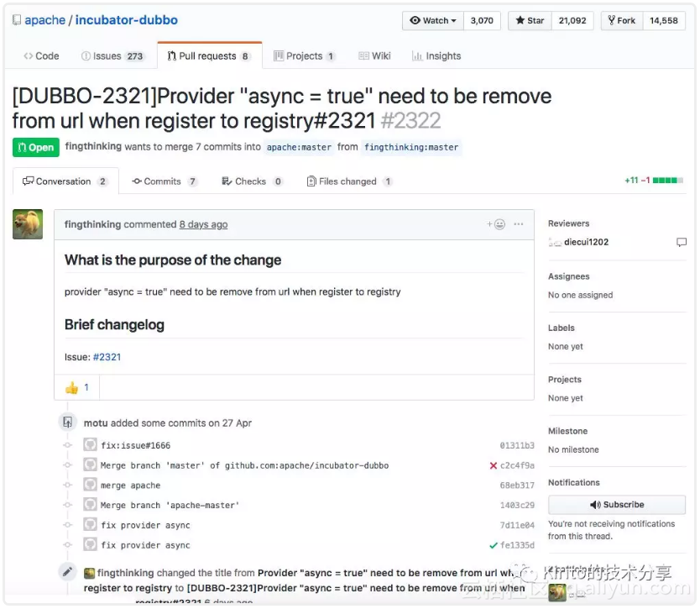Image resolution: width=700 pixels, height=609 pixels.
Task: Select the Checks tab
Action: pos(253,181)
